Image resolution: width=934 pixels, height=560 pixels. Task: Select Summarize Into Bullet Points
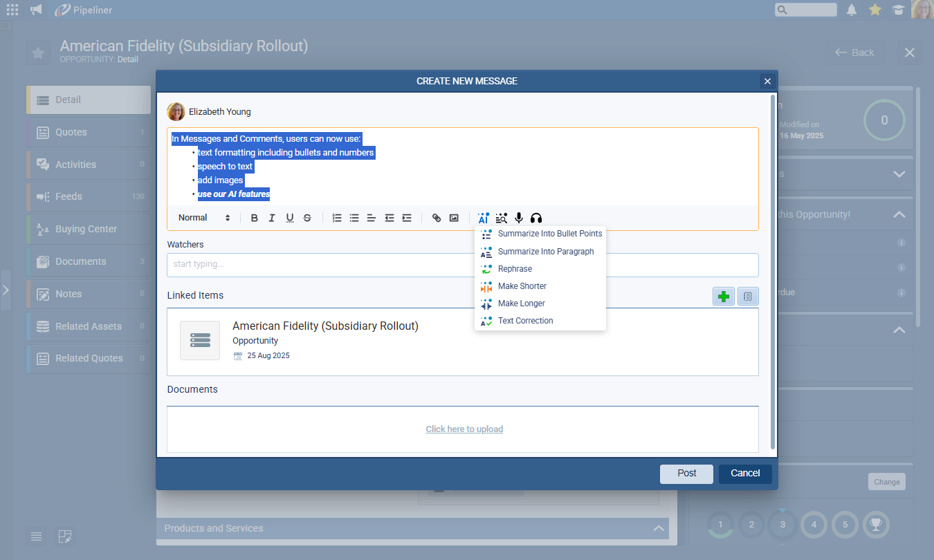[540, 234]
